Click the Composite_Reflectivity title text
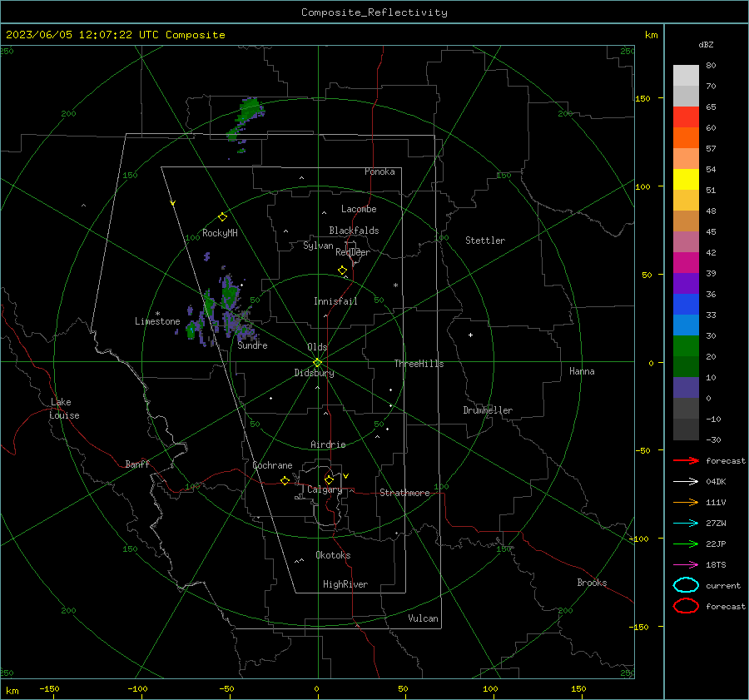 coord(374,12)
